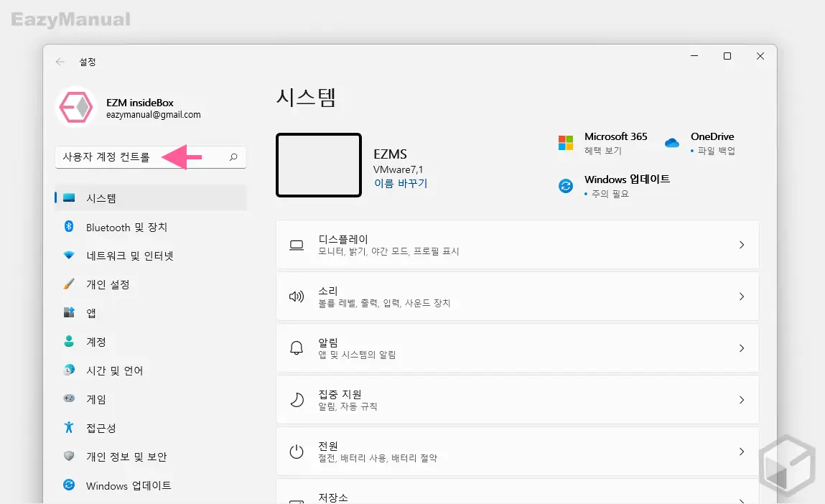This screenshot has width=825, height=504.
Task: Select 네트워크 및 인터넷 in sidebar
Action: 129,256
